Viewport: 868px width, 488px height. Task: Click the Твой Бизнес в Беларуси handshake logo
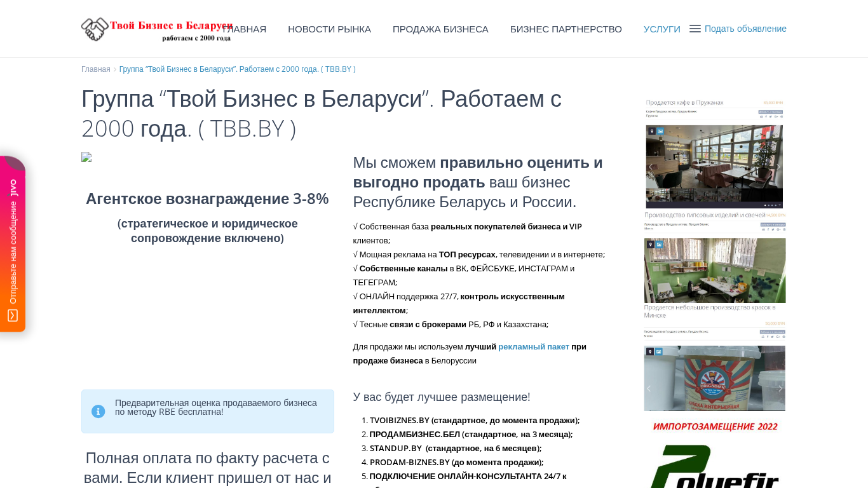(157, 29)
